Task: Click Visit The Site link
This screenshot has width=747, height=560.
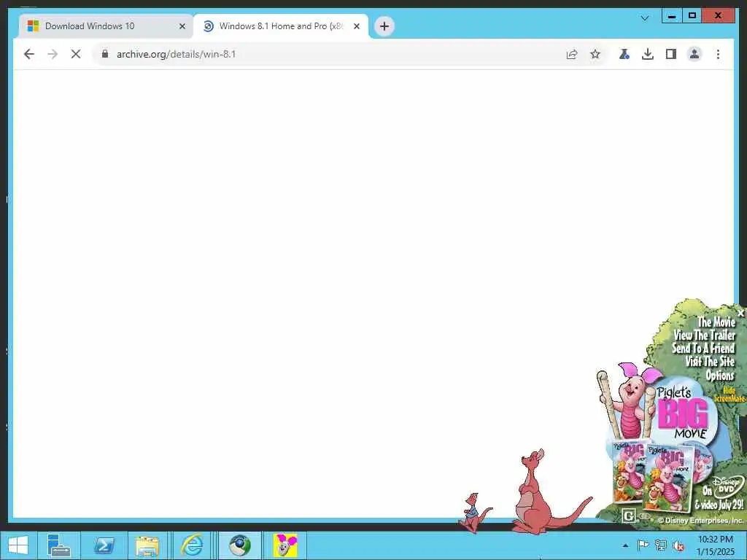Action: (710, 362)
